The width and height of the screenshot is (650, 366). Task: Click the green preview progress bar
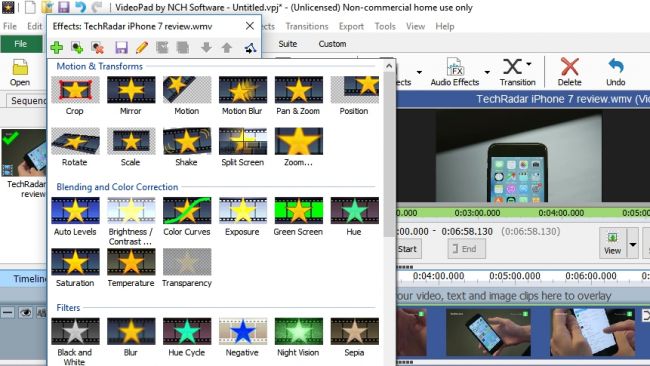523,213
